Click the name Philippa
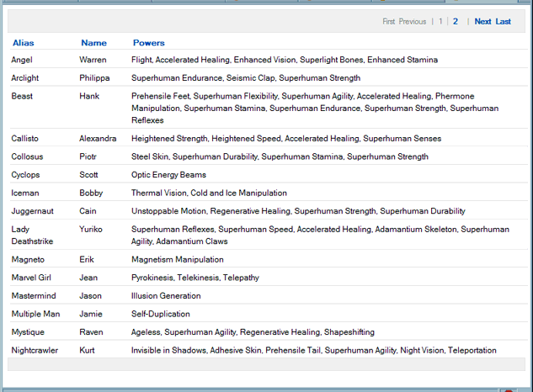Screen dimensions: 533x392 click(94, 77)
